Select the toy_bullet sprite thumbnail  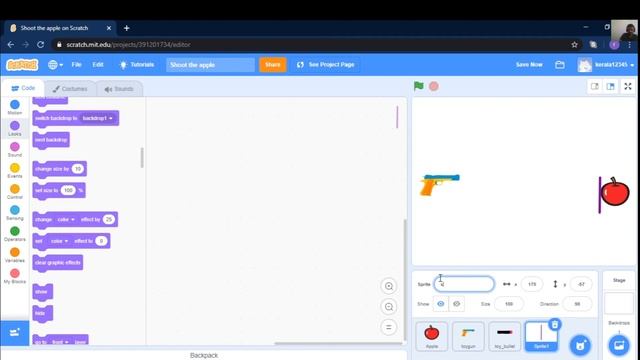tap(504, 336)
